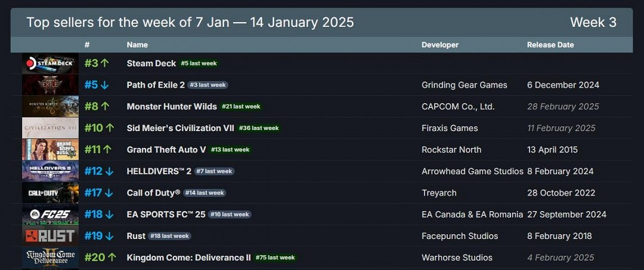The width and height of the screenshot is (644, 270).
Task: Open the Monster Hunter Wilds link
Action: coord(172,107)
